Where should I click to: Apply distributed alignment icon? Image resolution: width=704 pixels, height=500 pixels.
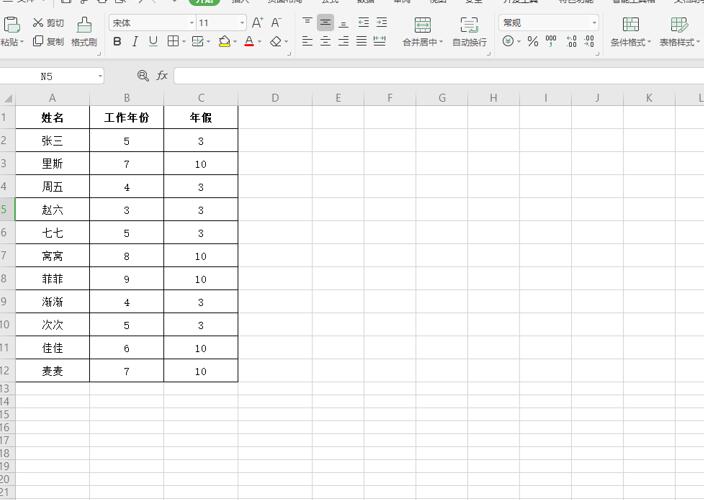coord(379,41)
